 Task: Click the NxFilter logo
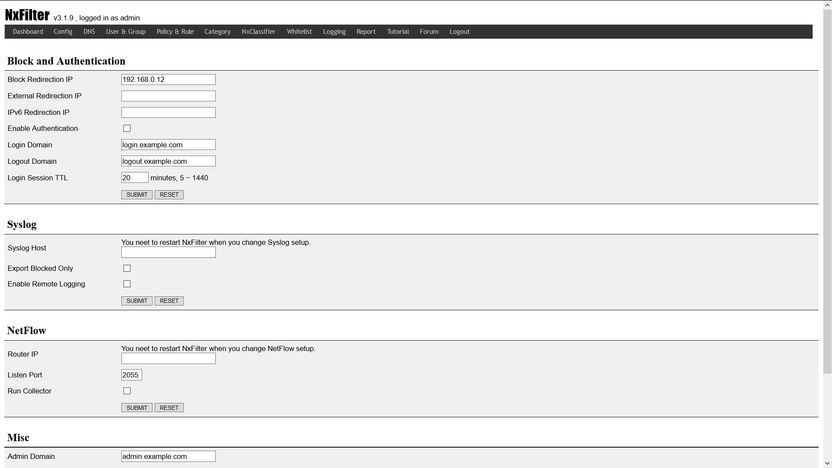coord(27,15)
